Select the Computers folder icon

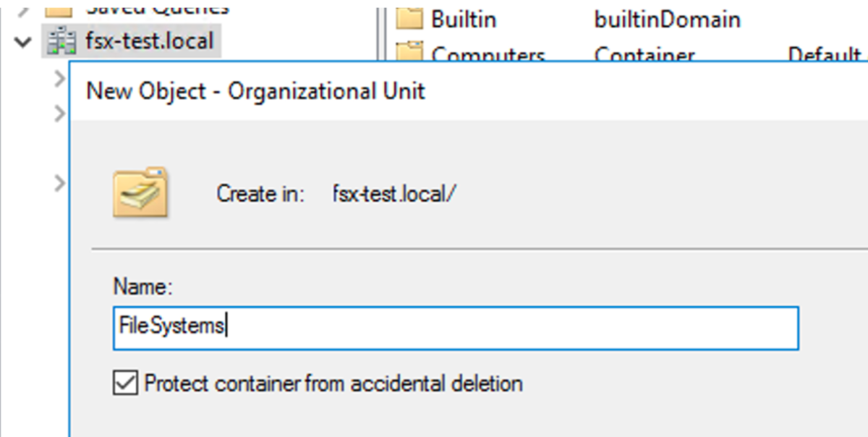409,52
